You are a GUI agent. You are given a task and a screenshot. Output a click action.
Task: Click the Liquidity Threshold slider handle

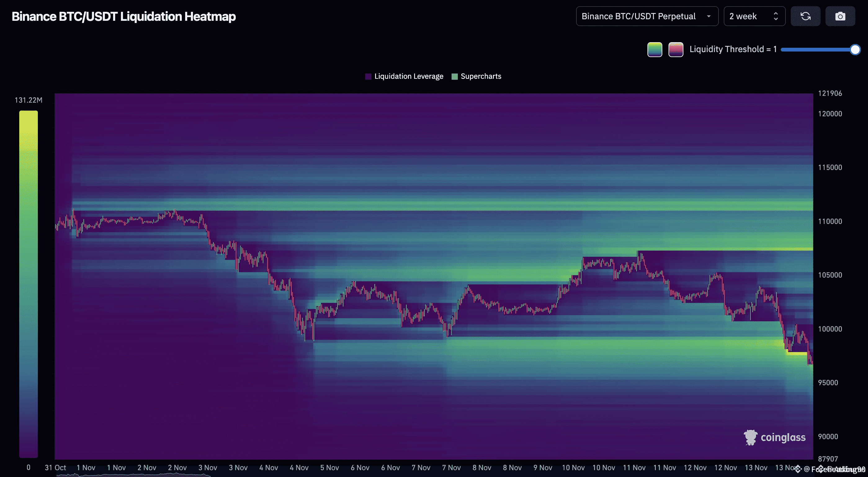(x=855, y=50)
